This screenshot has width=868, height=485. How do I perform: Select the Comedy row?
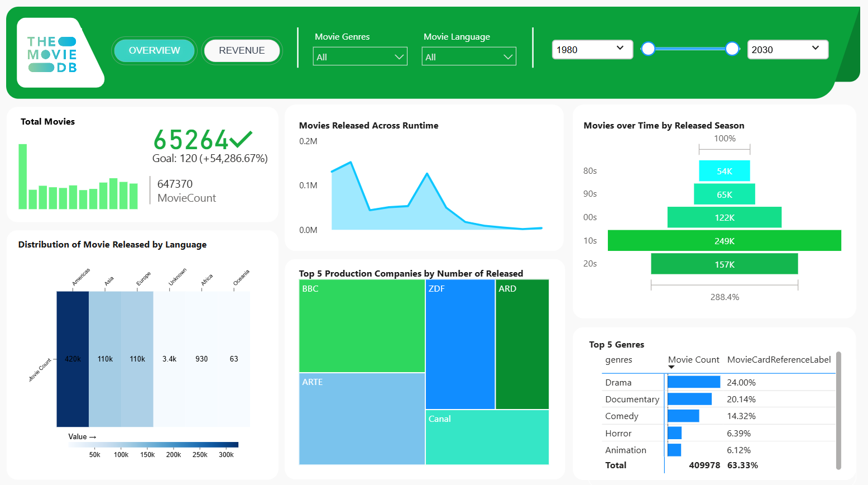(x=718, y=416)
